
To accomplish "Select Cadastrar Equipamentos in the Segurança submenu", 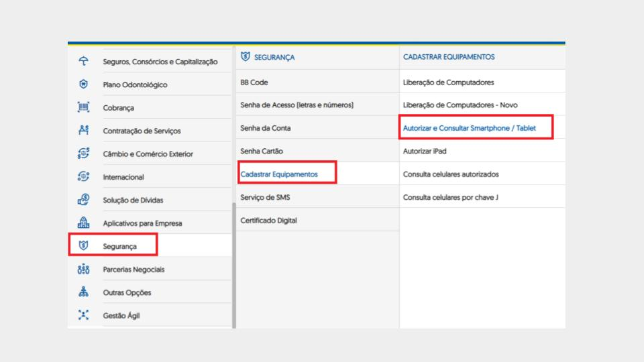I will tap(279, 174).
